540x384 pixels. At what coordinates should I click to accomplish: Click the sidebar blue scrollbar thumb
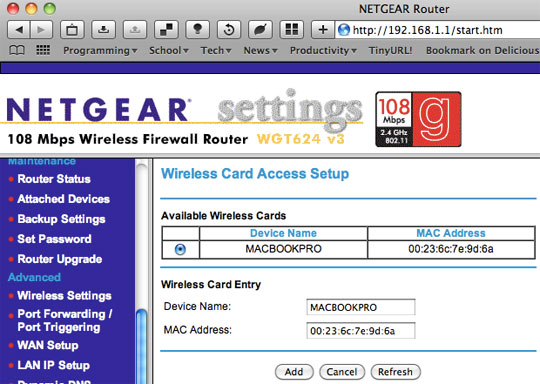click(142, 346)
